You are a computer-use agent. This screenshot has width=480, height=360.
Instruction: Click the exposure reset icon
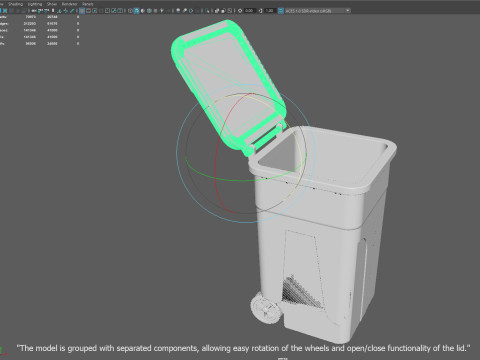[x=240, y=11]
